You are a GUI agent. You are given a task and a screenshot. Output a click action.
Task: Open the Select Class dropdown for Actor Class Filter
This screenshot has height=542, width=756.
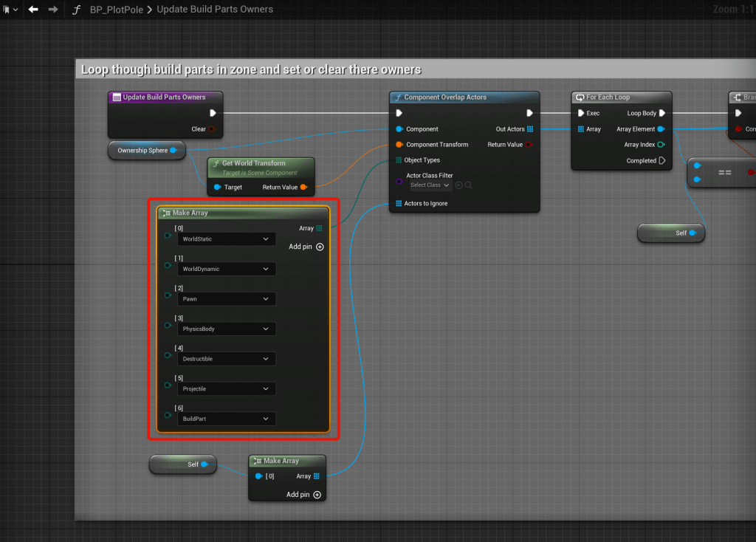(430, 185)
